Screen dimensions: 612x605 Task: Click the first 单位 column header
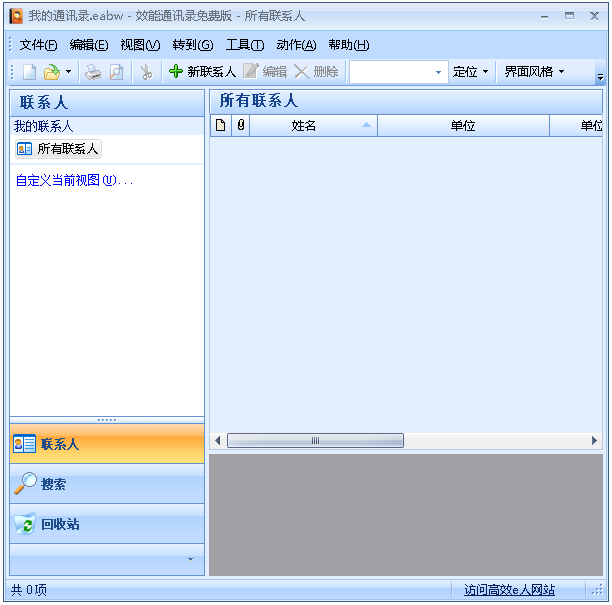coord(463,126)
